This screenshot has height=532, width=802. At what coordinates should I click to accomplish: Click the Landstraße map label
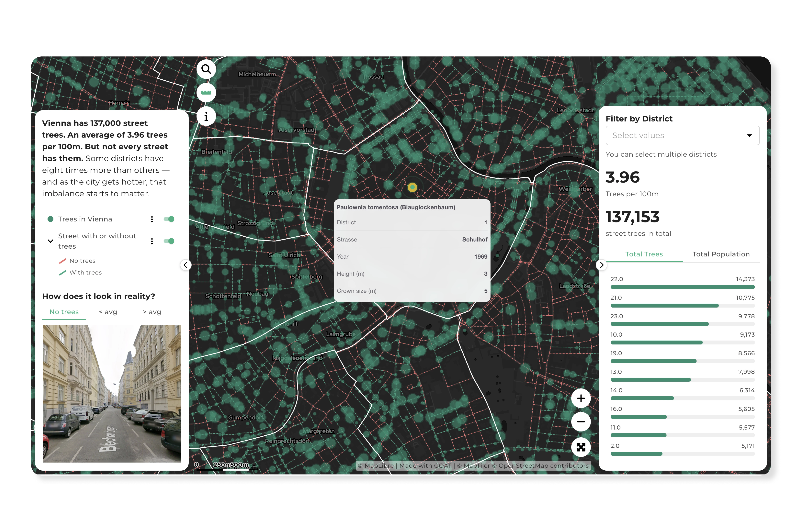(x=574, y=286)
